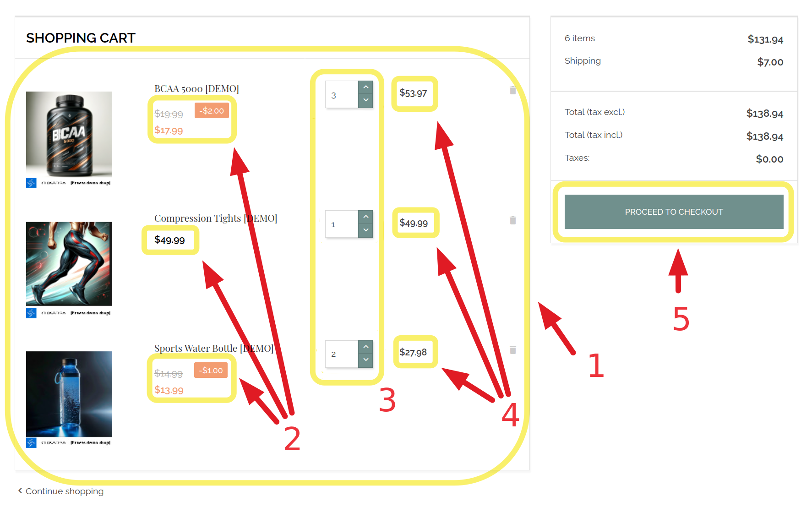Image resolution: width=812 pixels, height=518 pixels.
Task: Click the $131.94 items subtotal
Action: [x=765, y=39]
